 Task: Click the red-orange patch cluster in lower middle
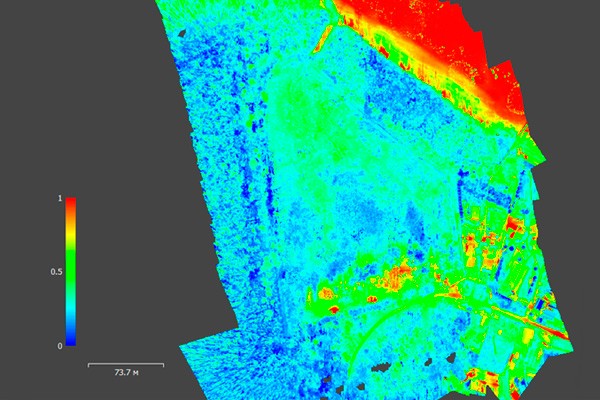point(396,274)
